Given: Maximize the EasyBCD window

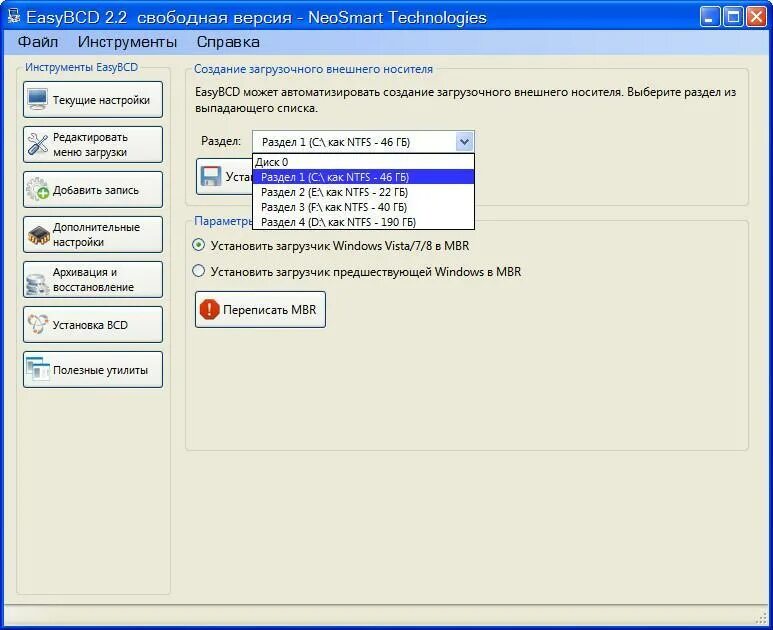Looking at the screenshot, I should click(x=733, y=17).
